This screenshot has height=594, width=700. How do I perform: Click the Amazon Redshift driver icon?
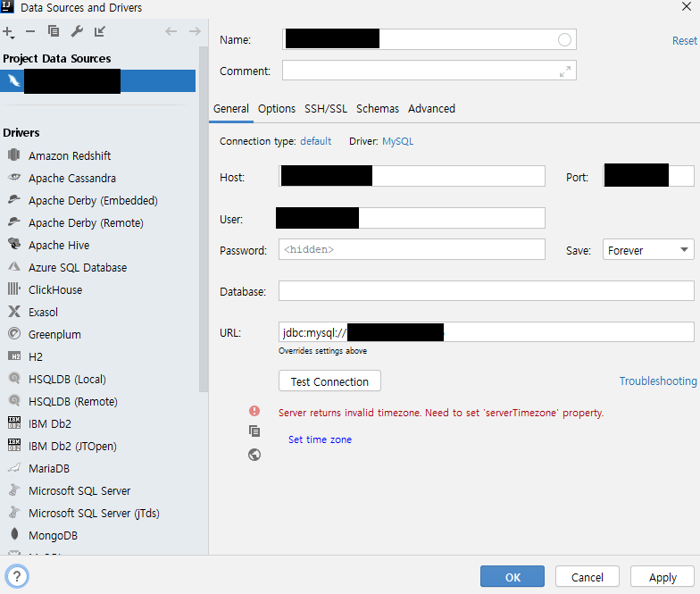[14, 155]
